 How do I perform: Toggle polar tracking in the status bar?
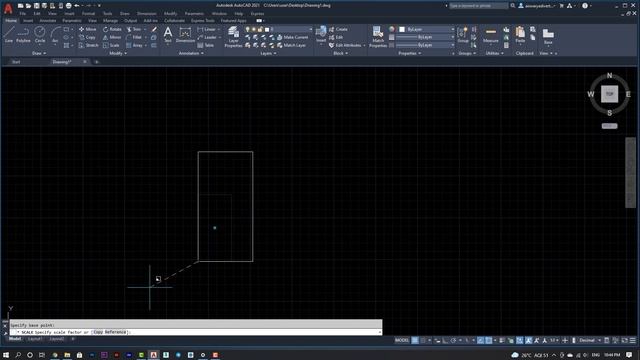click(x=453, y=340)
